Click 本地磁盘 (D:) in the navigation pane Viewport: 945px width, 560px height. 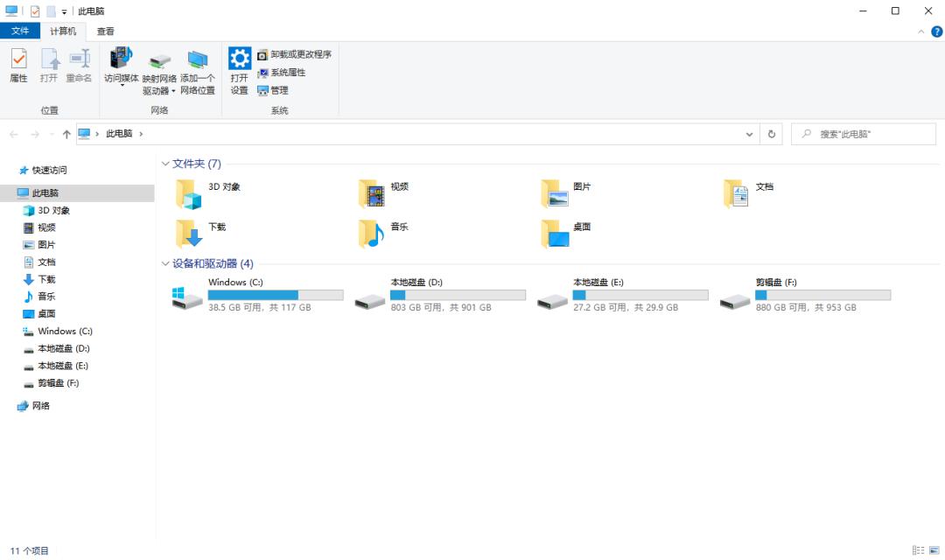pyautogui.click(x=63, y=348)
